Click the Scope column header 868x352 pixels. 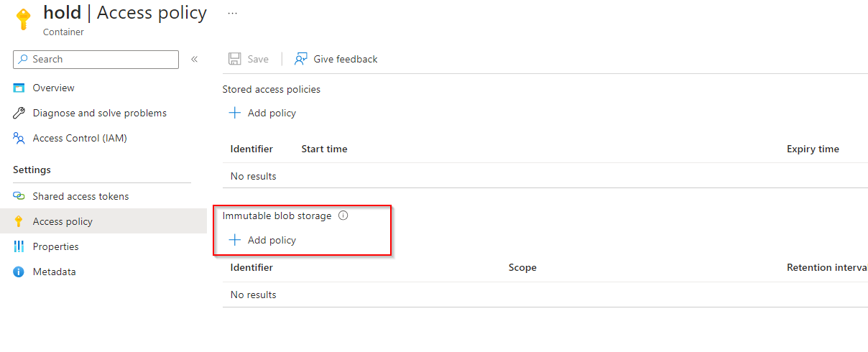(x=522, y=267)
